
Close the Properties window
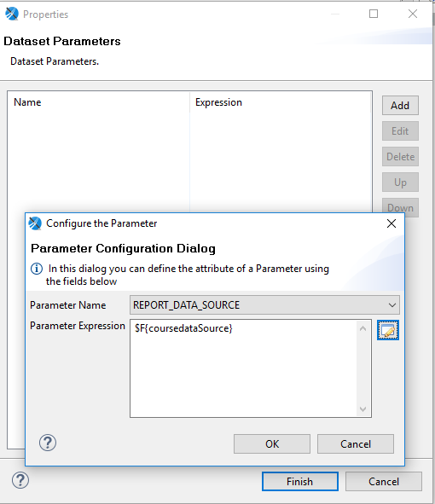[x=413, y=14]
